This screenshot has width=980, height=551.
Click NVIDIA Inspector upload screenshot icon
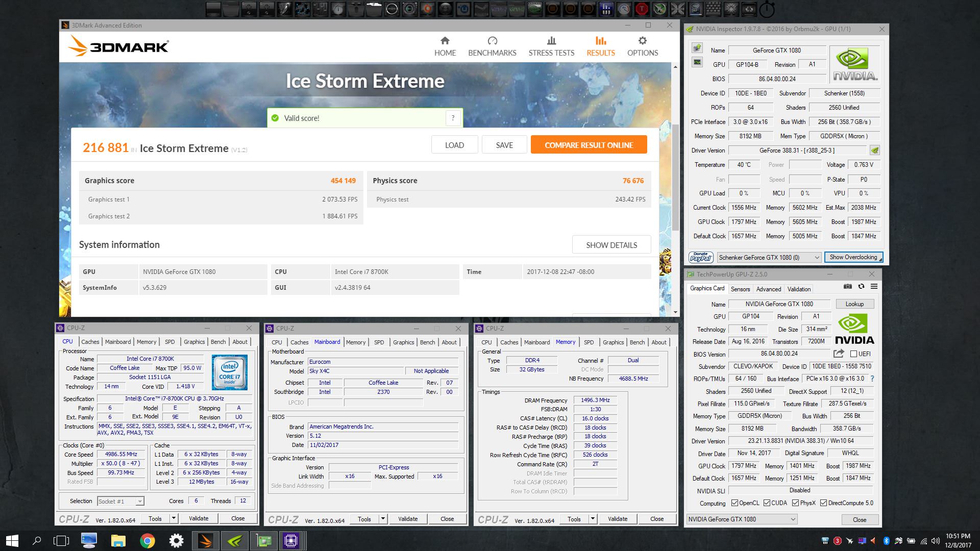pos(697,48)
